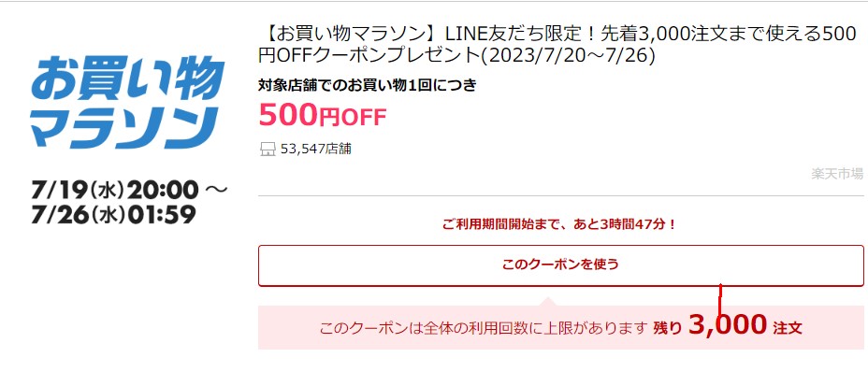The height and width of the screenshot is (386, 868).
Task: Open the 53,547店舗 store count link
Action: [x=315, y=149]
